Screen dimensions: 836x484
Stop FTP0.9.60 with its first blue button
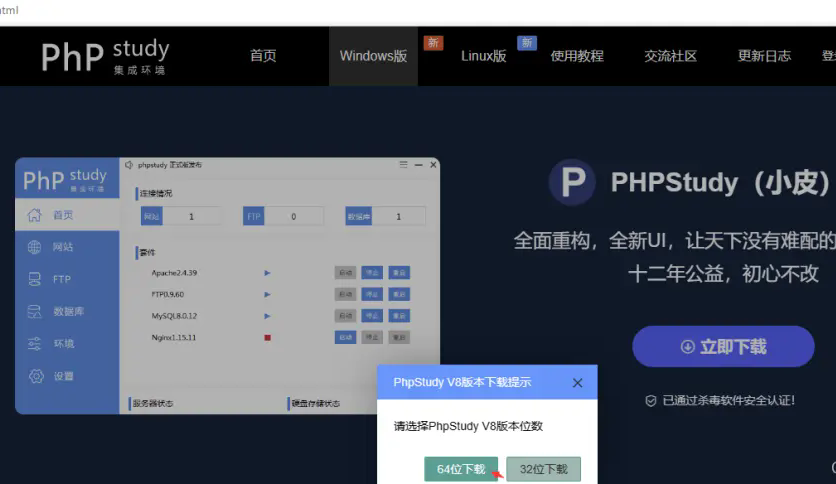372,294
